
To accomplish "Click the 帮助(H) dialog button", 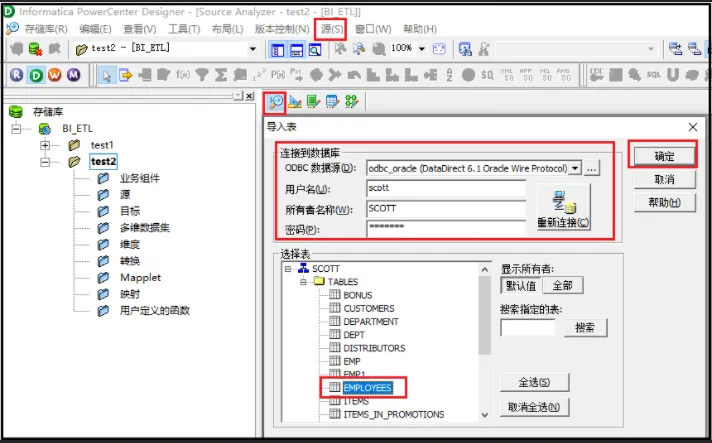I will pos(664,203).
